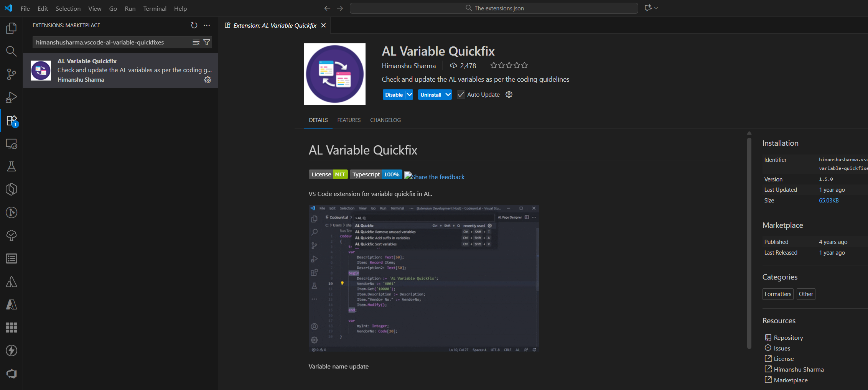Click the VS Code logo icon

point(8,8)
